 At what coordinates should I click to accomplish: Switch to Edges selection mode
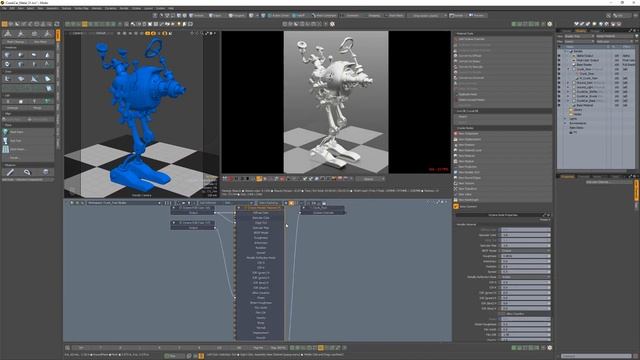point(216,15)
